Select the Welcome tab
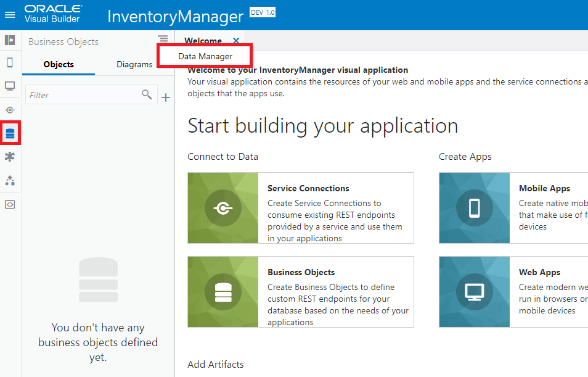The width and height of the screenshot is (588, 377). click(x=203, y=41)
